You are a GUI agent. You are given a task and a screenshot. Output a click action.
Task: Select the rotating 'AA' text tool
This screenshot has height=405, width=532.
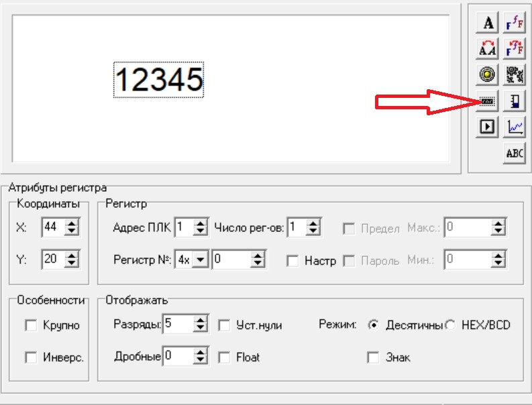(x=488, y=49)
